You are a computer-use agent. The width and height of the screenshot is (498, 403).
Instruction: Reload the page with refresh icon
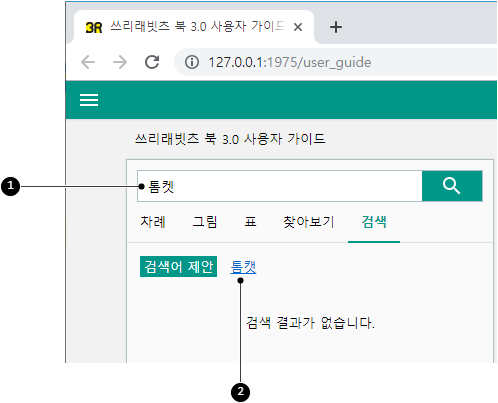pos(152,62)
